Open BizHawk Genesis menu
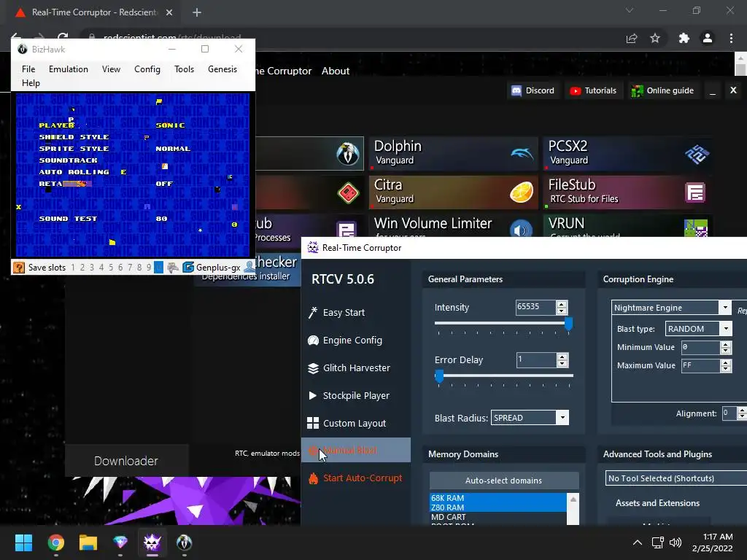 (222, 69)
